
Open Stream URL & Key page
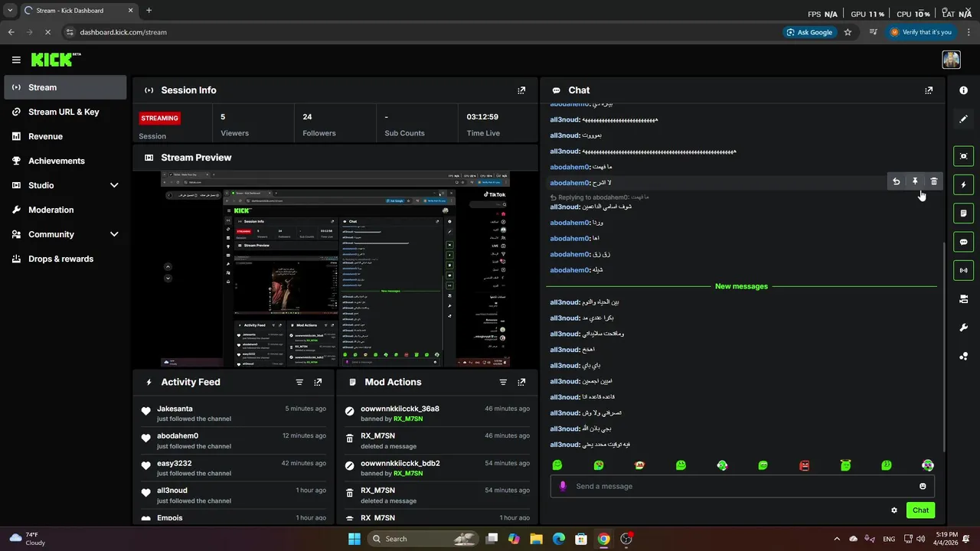[x=65, y=112]
